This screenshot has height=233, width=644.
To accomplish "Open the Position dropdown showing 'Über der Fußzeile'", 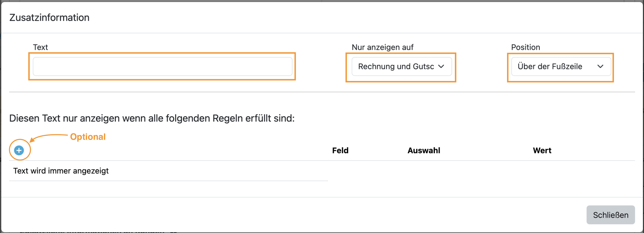I will [x=561, y=67].
